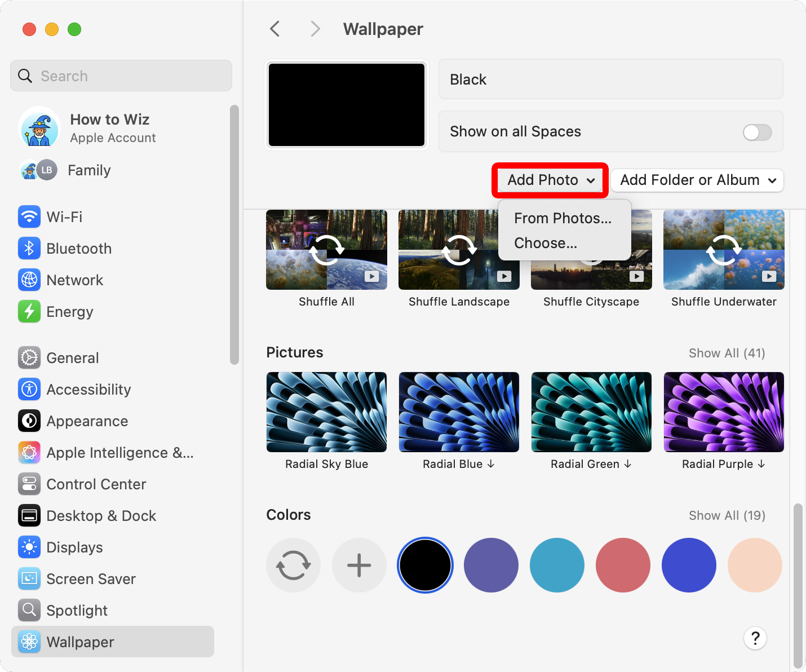806x672 pixels.
Task: Open the Add Photo dropdown
Action: tap(550, 180)
